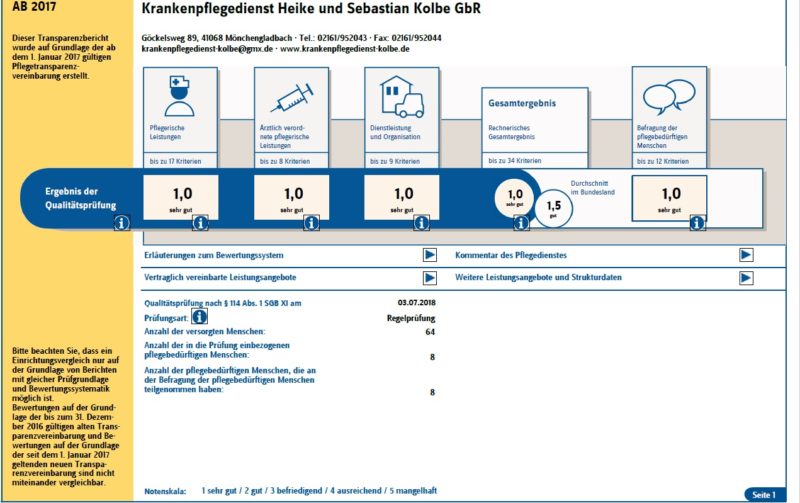Click 'bis zu 34 Kriterien' label

pos(514,161)
